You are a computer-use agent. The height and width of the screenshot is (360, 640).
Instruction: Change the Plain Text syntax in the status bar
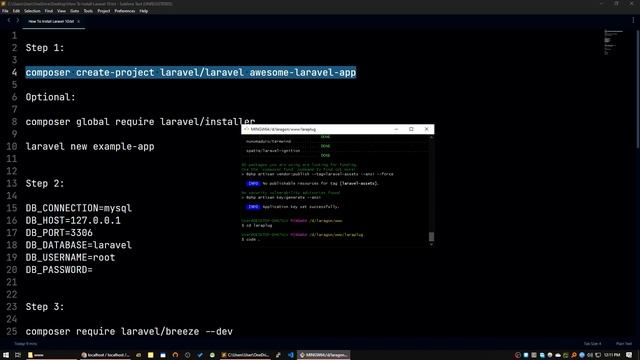click(623, 344)
